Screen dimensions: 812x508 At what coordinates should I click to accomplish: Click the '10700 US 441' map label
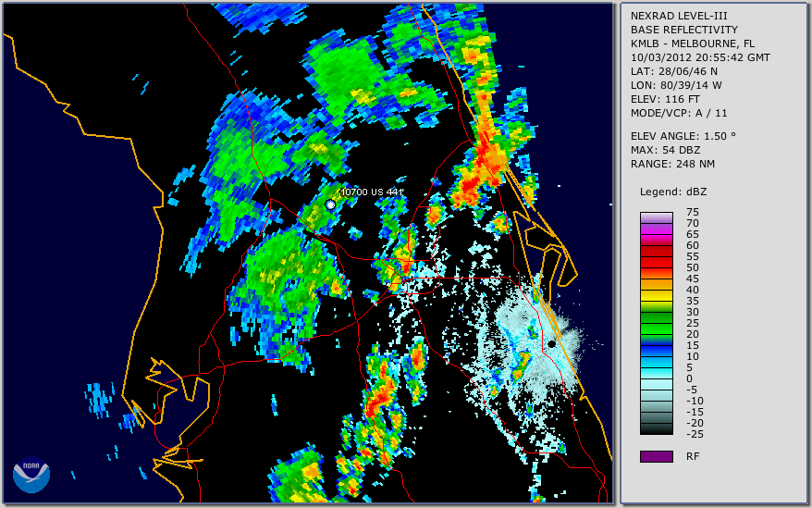tap(372, 192)
